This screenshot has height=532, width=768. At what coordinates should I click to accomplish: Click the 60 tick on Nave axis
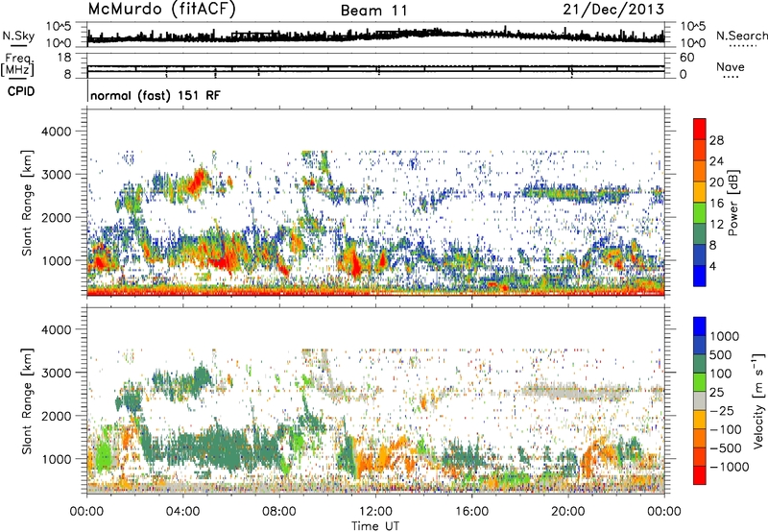686,58
